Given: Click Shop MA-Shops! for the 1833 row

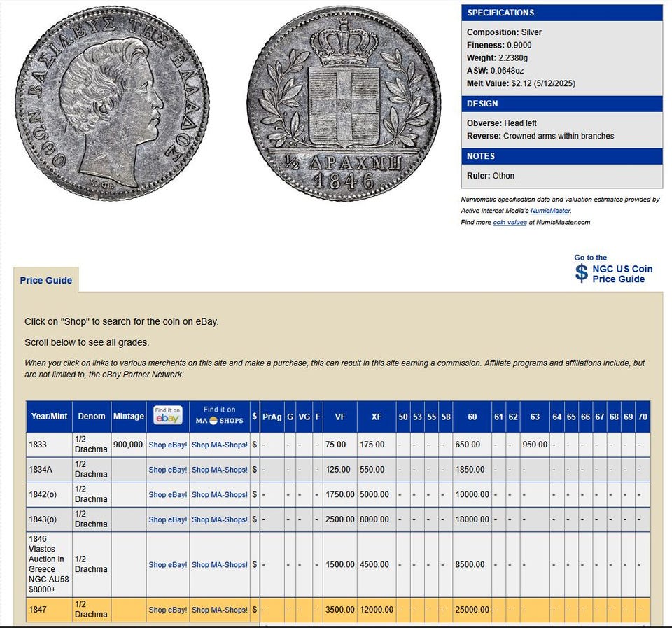Looking at the screenshot, I should (220, 445).
